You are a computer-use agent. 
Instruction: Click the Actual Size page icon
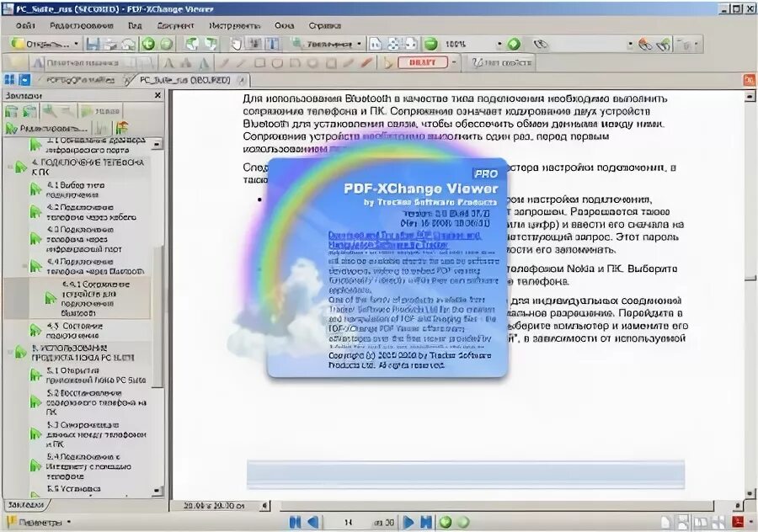(x=375, y=45)
